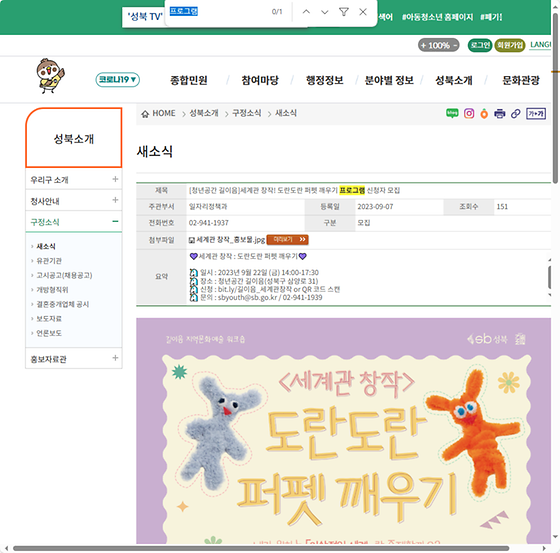Image resolution: width=560 pixels, height=553 pixels.
Task: Click the 구정소식 breadcrumb link
Action: click(246, 113)
